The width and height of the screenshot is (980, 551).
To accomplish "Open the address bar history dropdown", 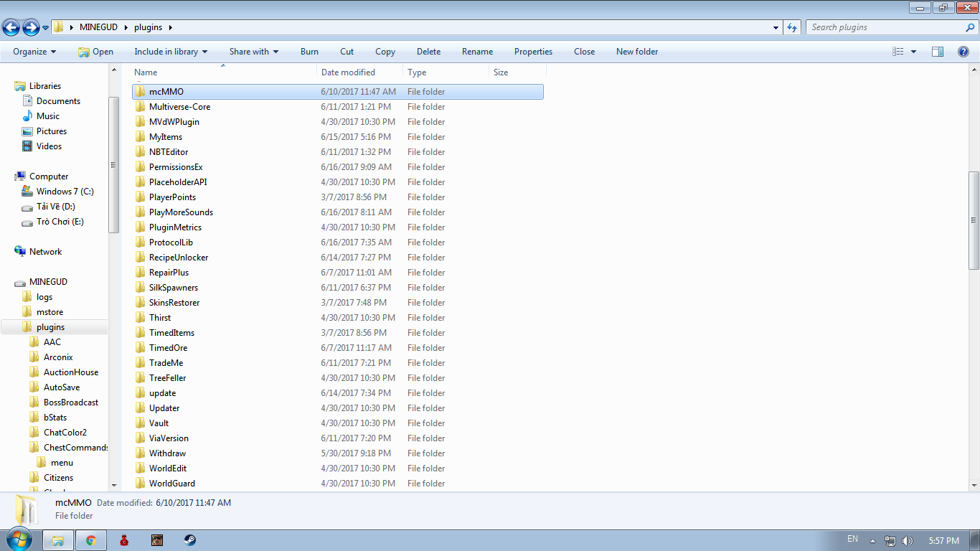I will coord(776,28).
